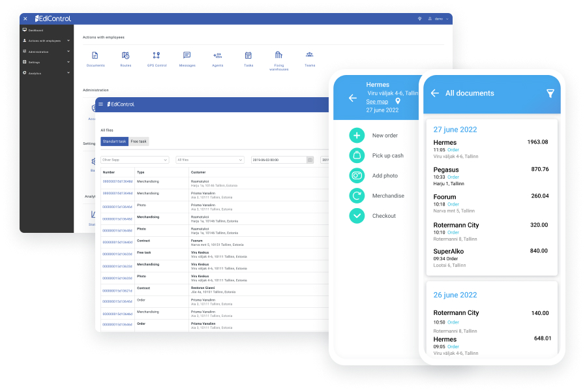Open the SuperAlko 840.00 order
This screenshot has height=392, width=585.
click(491, 258)
